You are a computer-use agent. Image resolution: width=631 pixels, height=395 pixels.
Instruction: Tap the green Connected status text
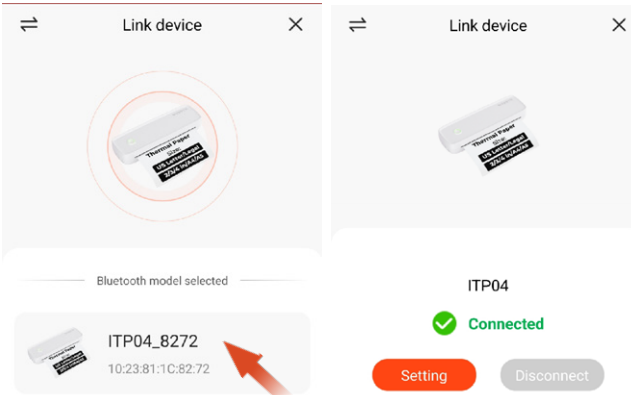506,324
